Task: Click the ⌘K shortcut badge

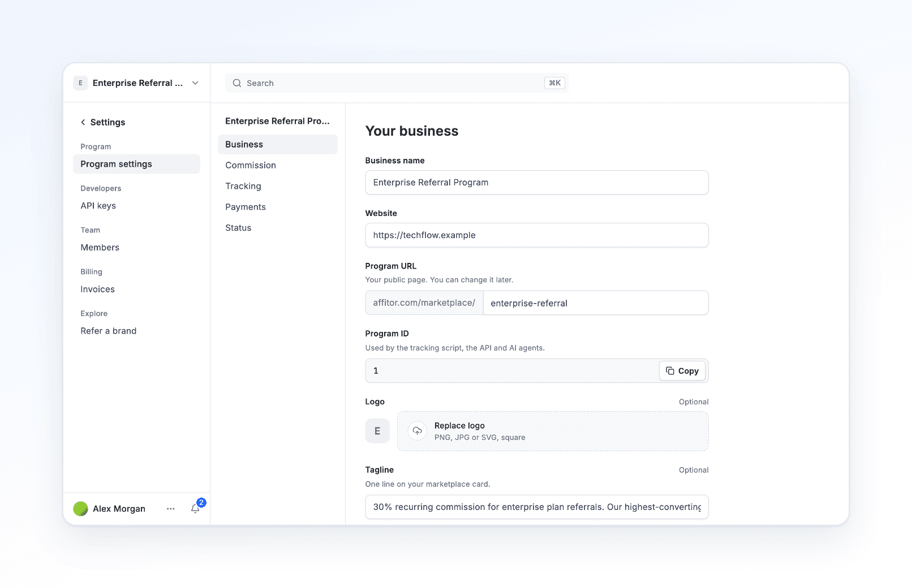Action: click(x=554, y=83)
